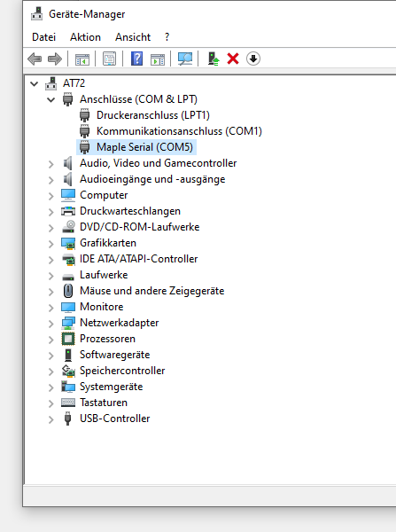Expand the Tastaturen category
Image resolution: width=396 pixels, height=532 pixels.
tap(50, 403)
